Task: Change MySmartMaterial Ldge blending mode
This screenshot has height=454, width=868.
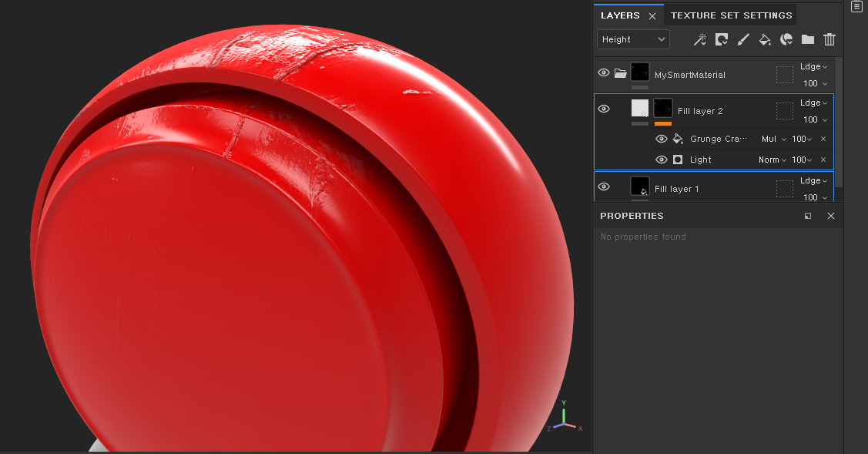Action: (x=814, y=66)
